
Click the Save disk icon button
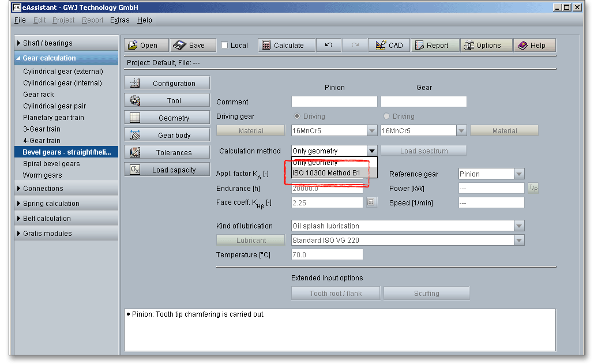193,46
